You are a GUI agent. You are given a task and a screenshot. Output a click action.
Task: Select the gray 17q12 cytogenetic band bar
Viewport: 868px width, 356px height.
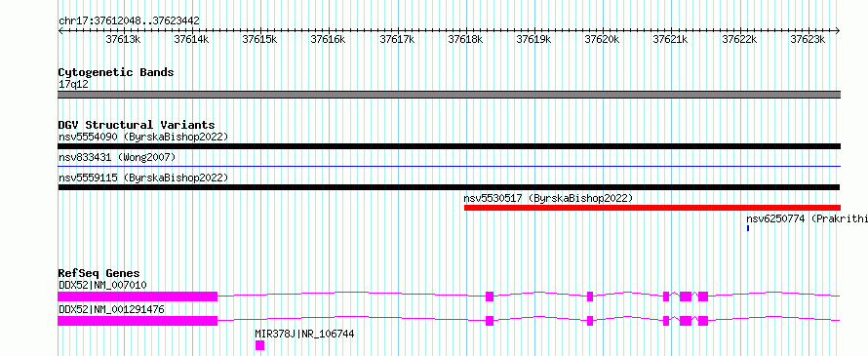tap(449, 95)
